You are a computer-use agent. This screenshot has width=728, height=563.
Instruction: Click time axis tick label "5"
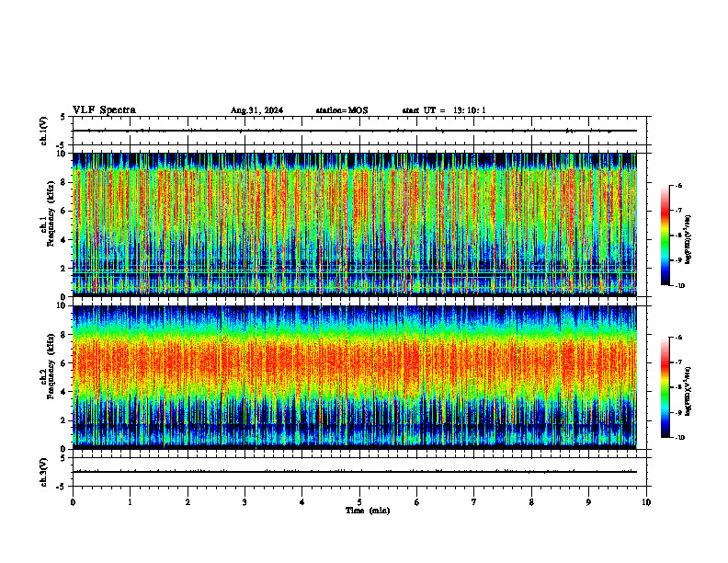tap(359, 502)
